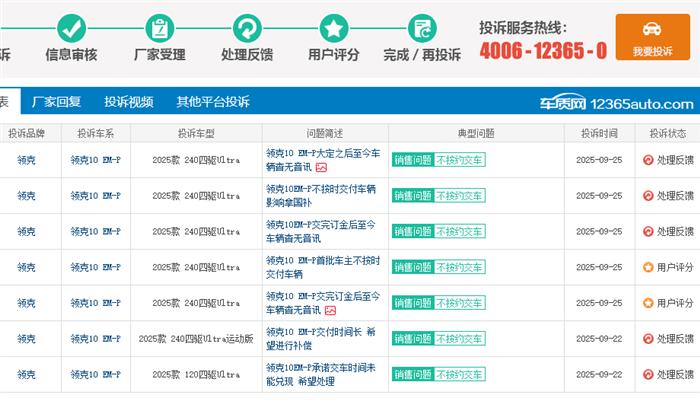
Task: Click the 处理反馈 refresh step icon
Action: (247, 28)
